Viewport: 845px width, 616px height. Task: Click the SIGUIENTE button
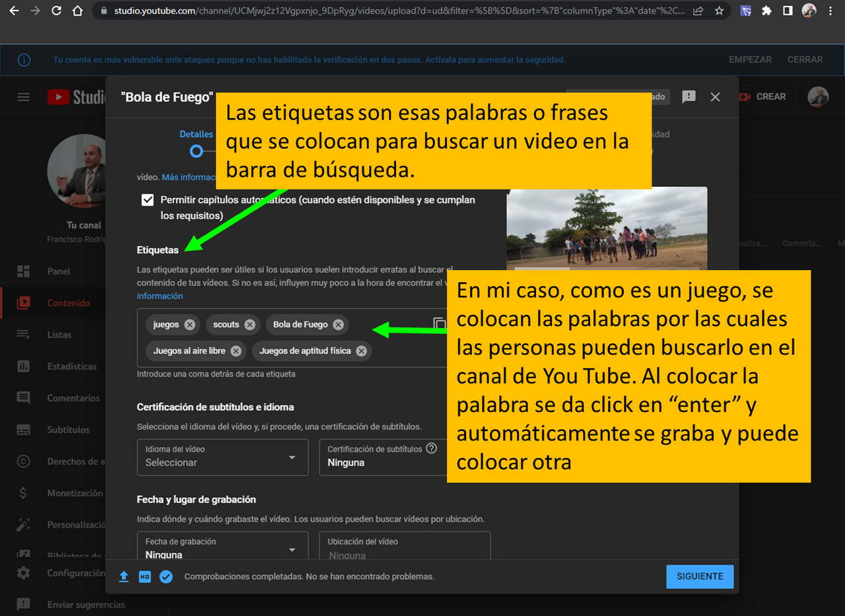(700, 576)
